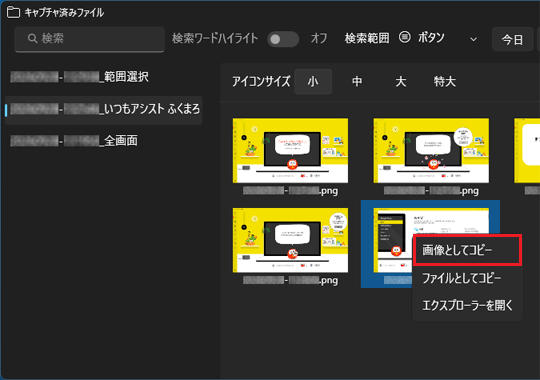The height and width of the screenshot is (380, 540).
Task: Set icon size to 特大
Action: point(445,82)
